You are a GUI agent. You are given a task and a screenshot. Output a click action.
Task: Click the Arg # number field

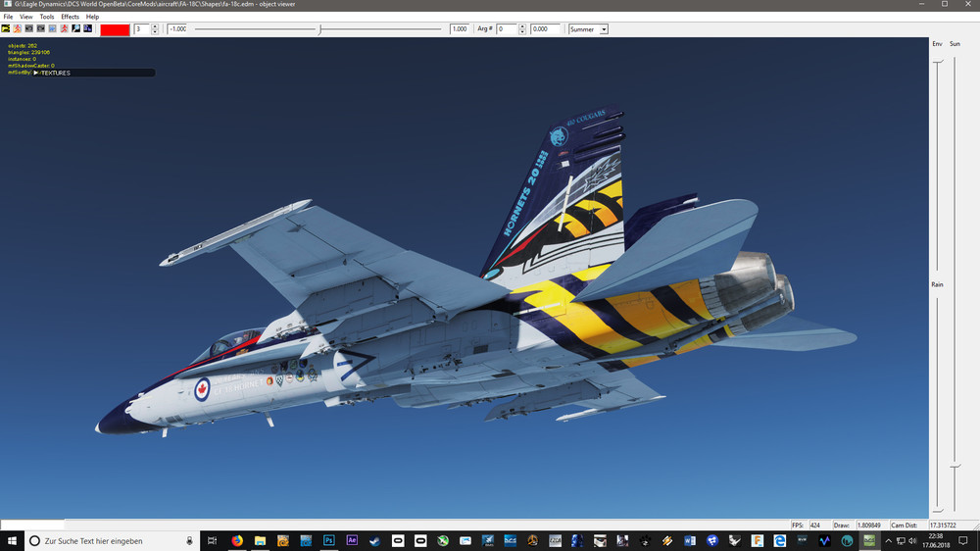(x=507, y=29)
